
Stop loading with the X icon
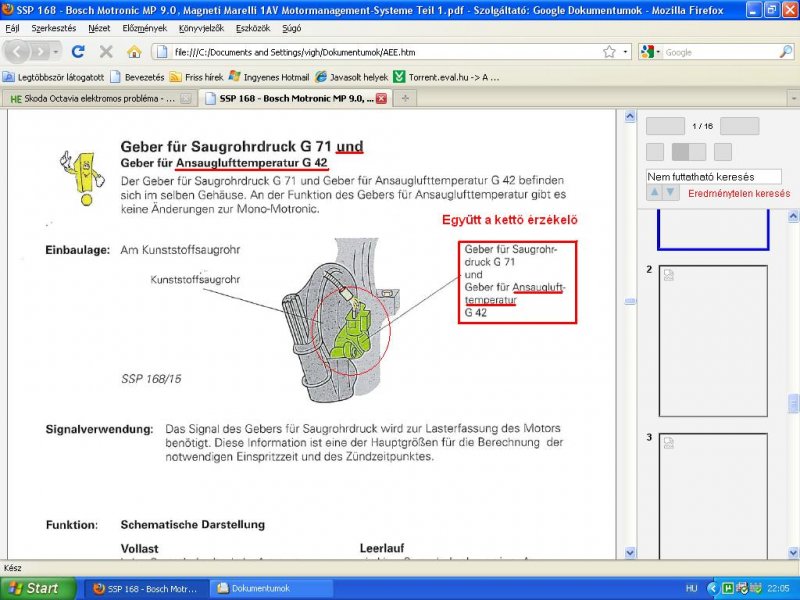(106, 52)
